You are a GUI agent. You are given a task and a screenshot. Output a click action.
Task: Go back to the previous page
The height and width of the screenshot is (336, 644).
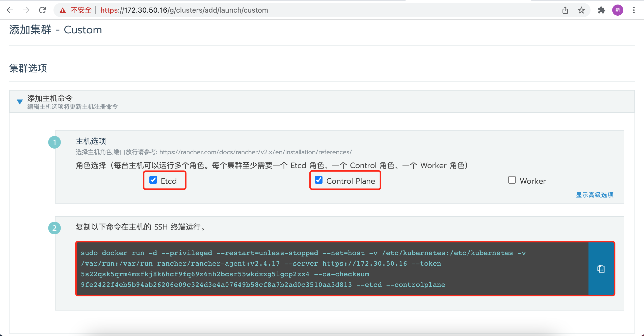tap(10, 10)
